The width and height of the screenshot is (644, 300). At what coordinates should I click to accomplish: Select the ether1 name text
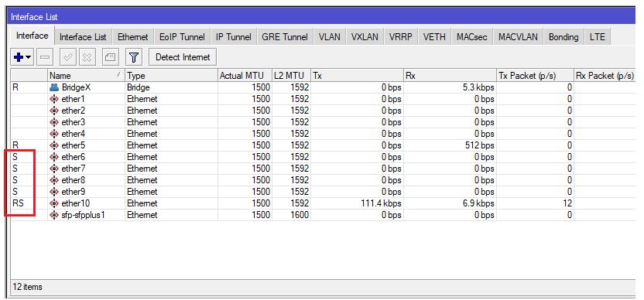[x=73, y=99]
